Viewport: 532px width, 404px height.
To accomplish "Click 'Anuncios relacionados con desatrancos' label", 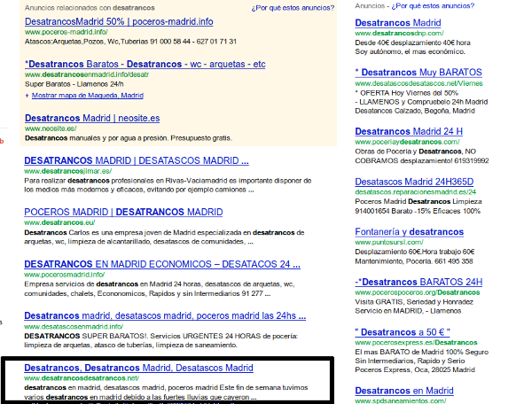I will pyautogui.click(x=90, y=8).
